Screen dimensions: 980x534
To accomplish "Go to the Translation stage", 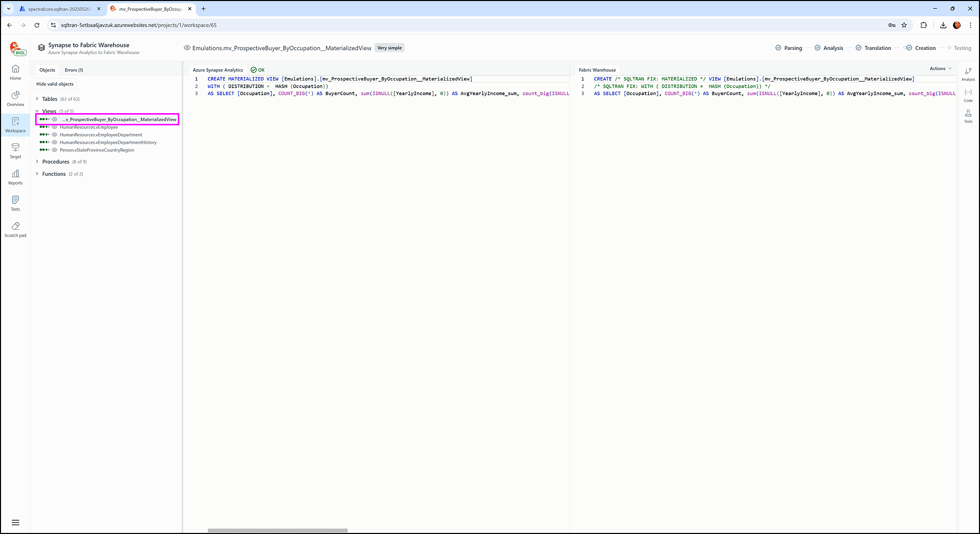I will pyautogui.click(x=873, y=48).
